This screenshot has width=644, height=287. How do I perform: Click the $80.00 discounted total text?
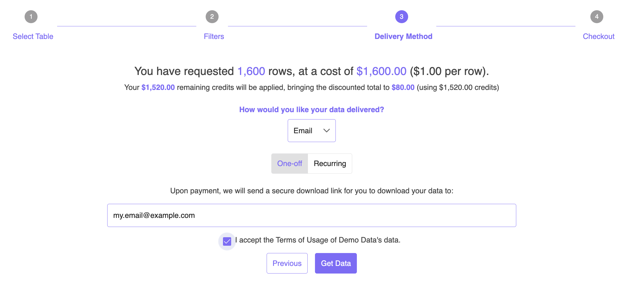tap(403, 87)
